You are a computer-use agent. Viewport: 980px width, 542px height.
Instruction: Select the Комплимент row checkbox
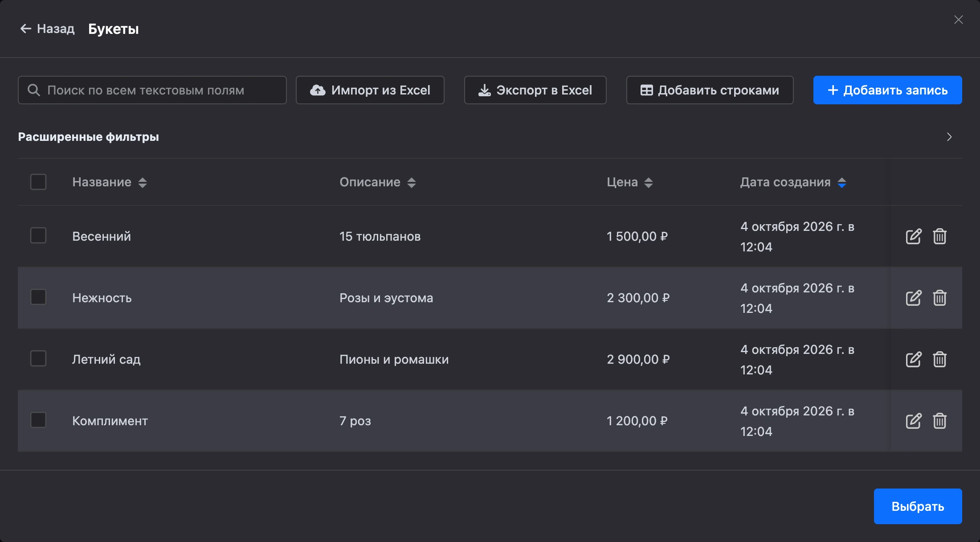38,420
